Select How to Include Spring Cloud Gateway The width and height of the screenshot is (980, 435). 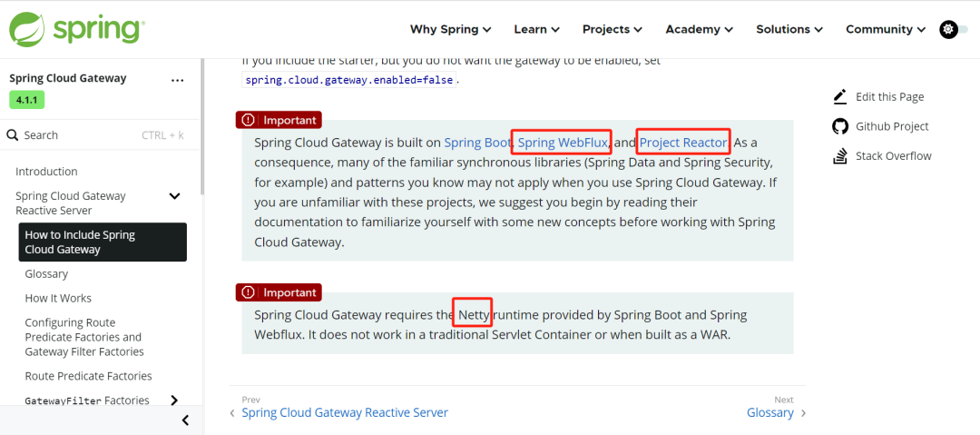pos(103,242)
